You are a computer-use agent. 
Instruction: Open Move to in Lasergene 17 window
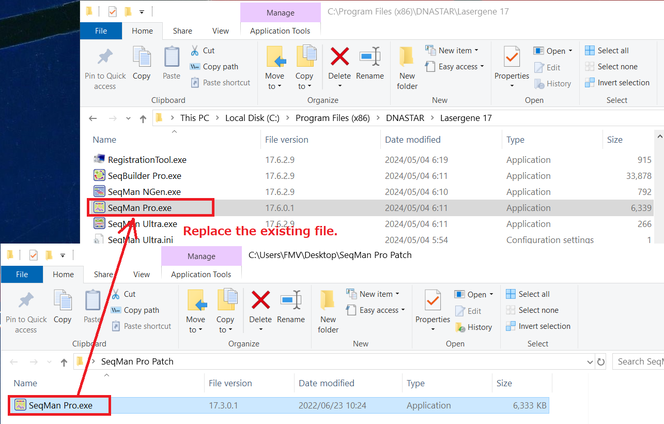coord(275,68)
